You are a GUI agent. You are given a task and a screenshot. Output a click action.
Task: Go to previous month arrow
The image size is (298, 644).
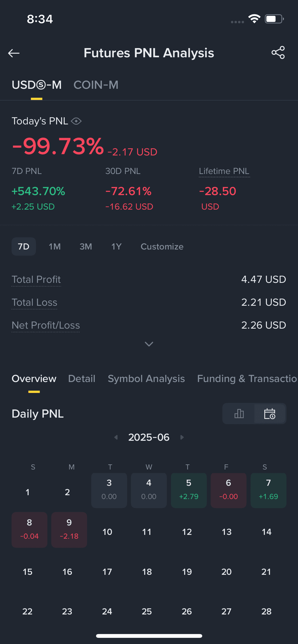tap(116, 437)
